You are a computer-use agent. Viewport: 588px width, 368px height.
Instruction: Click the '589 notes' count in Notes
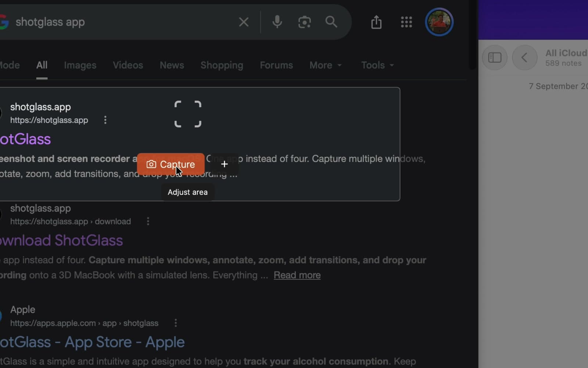pos(563,63)
